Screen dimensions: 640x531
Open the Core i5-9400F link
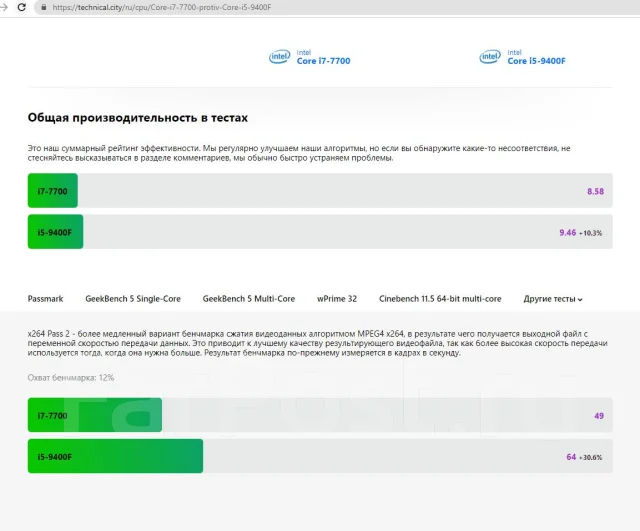click(x=536, y=61)
